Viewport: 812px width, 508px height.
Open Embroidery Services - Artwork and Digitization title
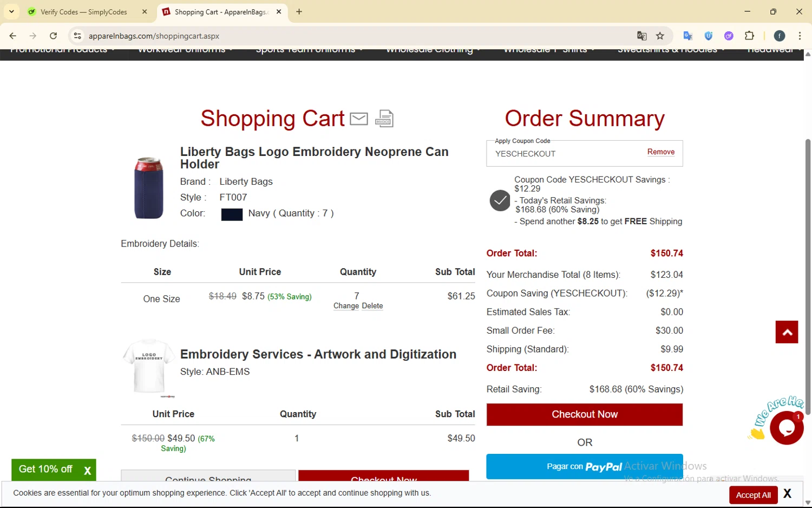(x=318, y=354)
